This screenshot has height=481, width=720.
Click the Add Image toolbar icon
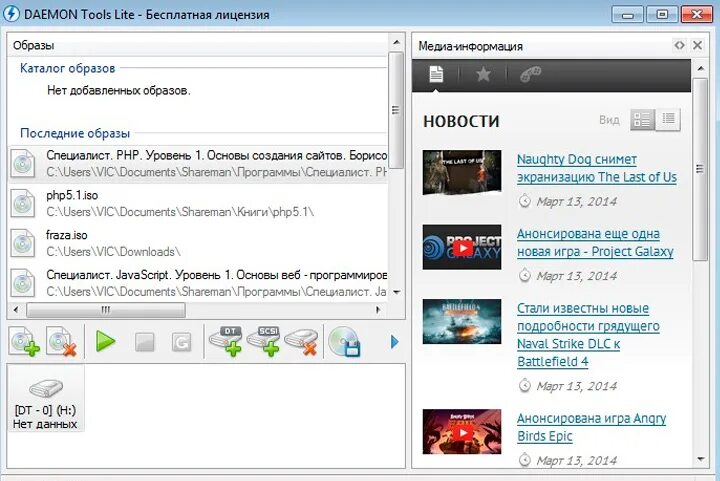point(24,341)
